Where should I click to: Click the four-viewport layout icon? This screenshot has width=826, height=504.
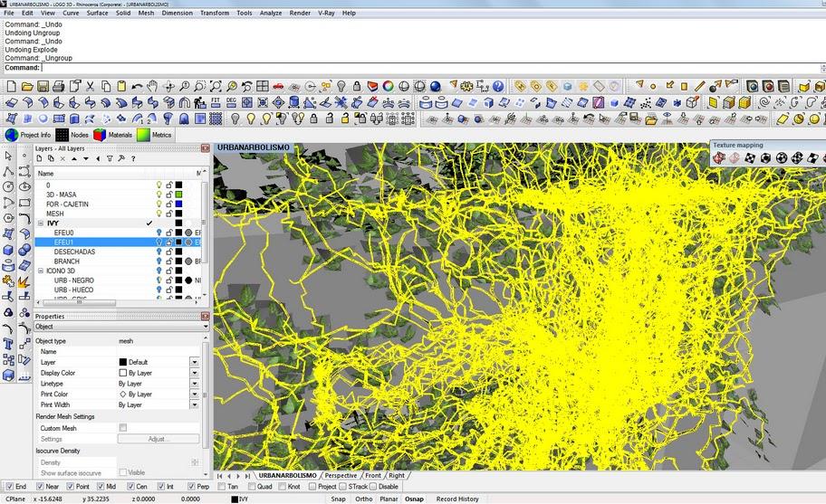coord(263,86)
